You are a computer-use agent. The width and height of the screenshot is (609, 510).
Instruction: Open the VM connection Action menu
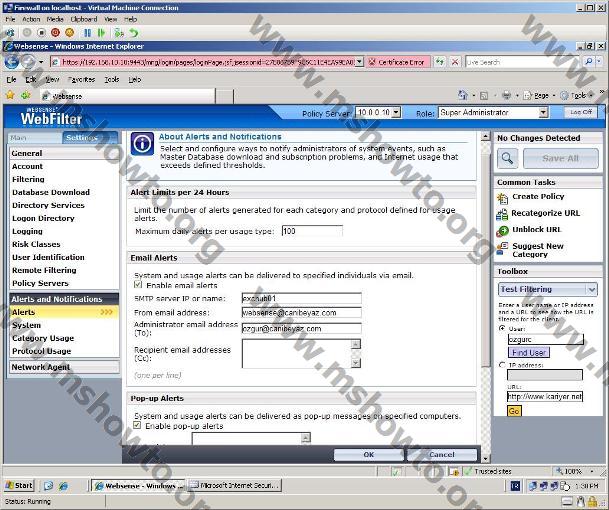[31, 19]
